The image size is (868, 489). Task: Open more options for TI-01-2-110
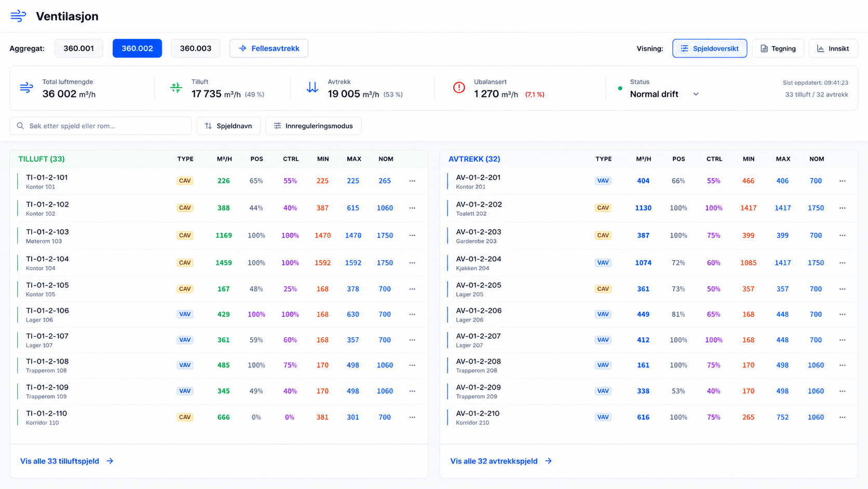click(x=412, y=417)
